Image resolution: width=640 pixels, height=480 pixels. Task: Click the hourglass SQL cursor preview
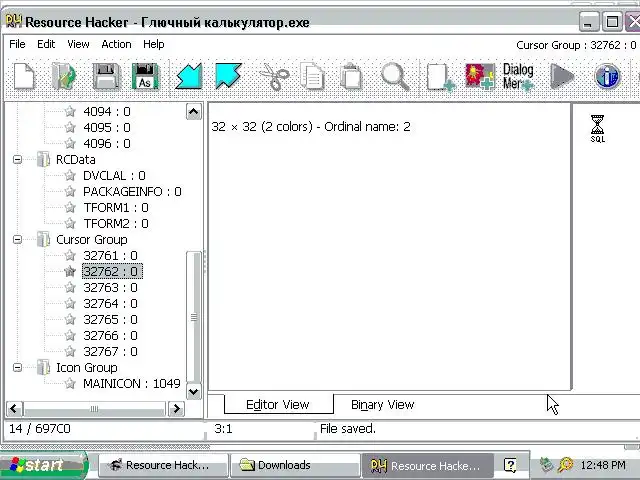pos(598,129)
